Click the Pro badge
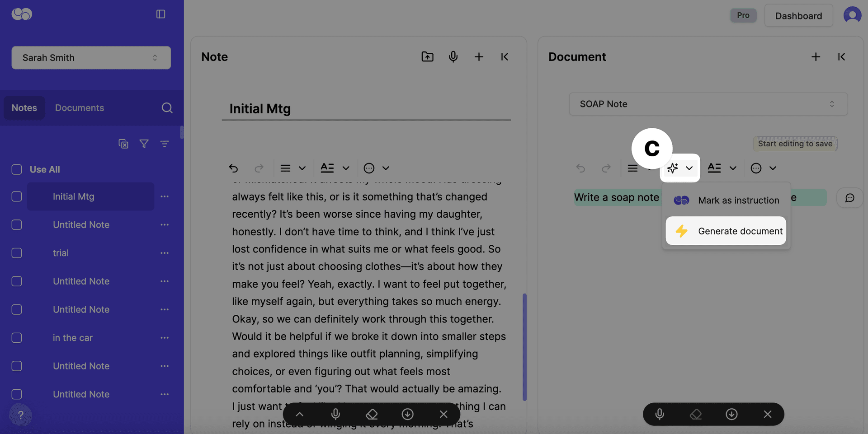The image size is (868, 434). 743,15
